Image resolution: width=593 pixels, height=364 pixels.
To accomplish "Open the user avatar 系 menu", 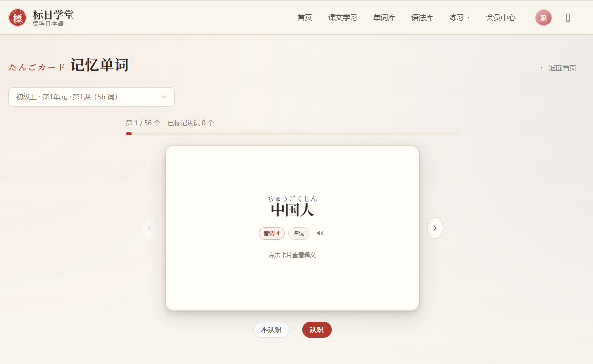I will [543, 18].
